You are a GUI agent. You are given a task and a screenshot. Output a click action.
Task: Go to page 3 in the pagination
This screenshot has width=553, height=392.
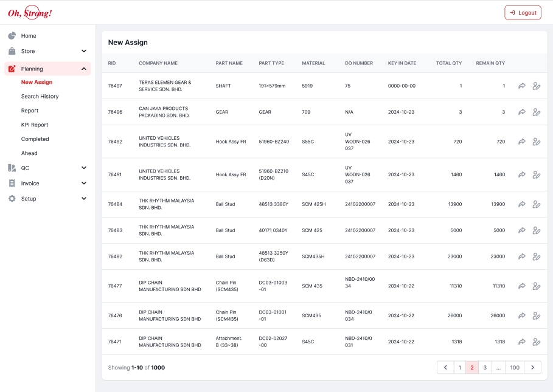[485, 368]
